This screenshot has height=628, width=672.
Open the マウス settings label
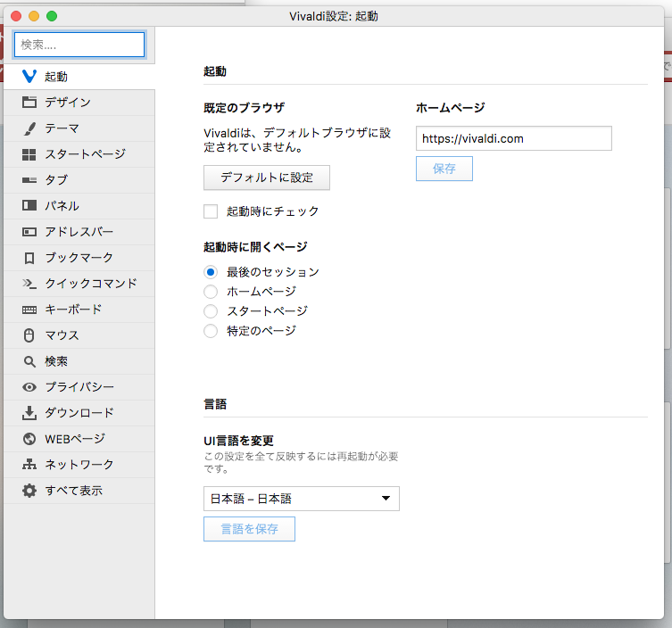pos(62,335)
